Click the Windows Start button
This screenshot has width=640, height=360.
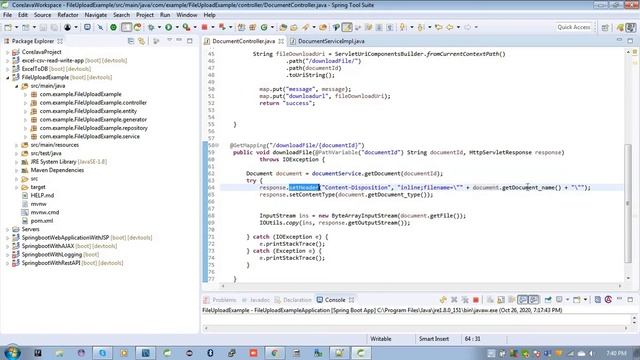pos(12,353)
